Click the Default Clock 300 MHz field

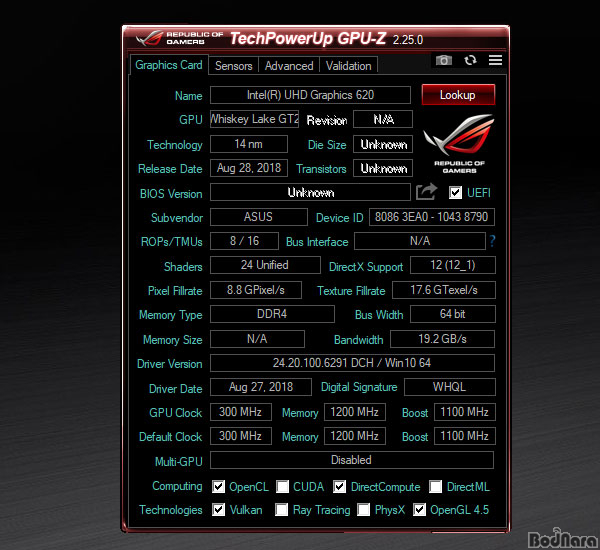coord(241,436)
